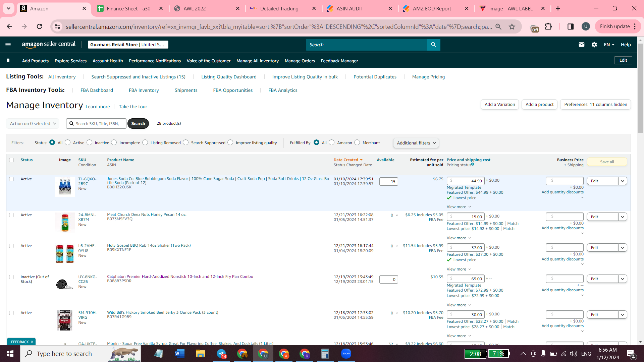Image resolution: width=644 pixels, height=362 pixels.
Task: Open Search Suppressed and Inactive Listings link
Action: coord(138,77)
